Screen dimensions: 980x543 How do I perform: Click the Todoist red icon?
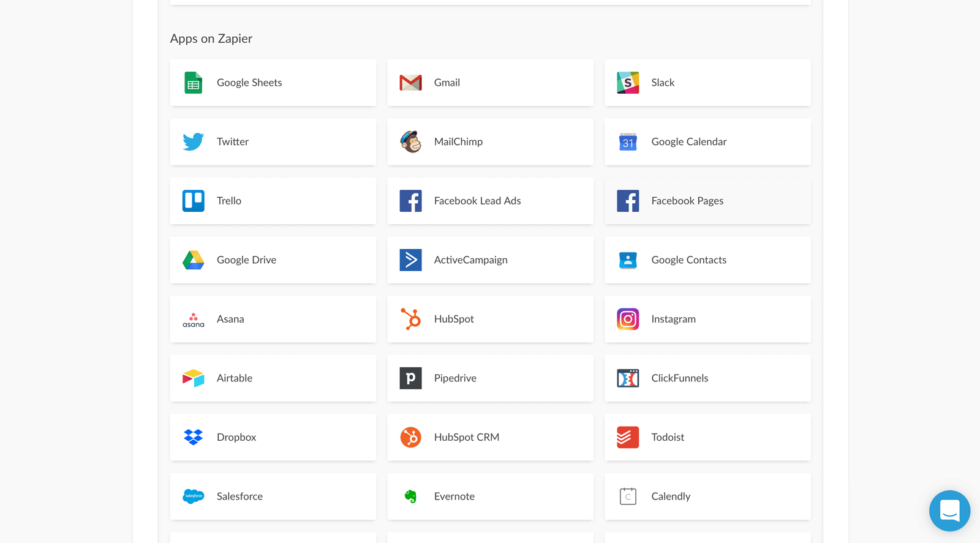click(x=628, y=437)
